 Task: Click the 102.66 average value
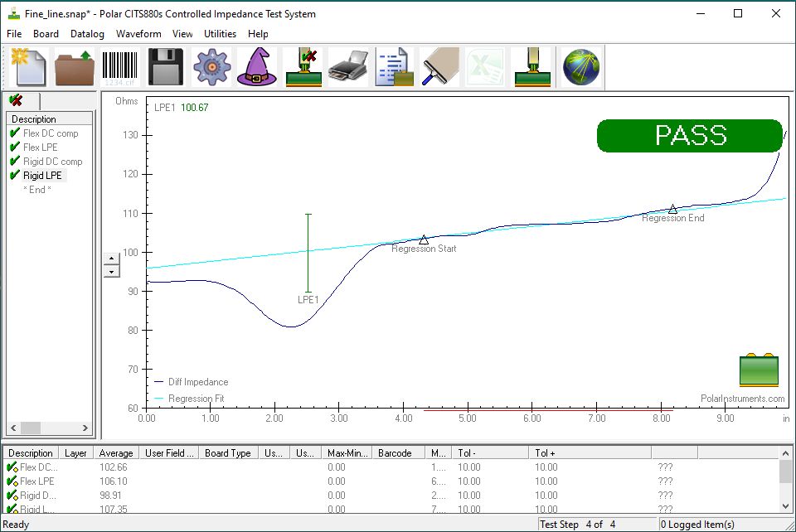click(x=114, y=467)
